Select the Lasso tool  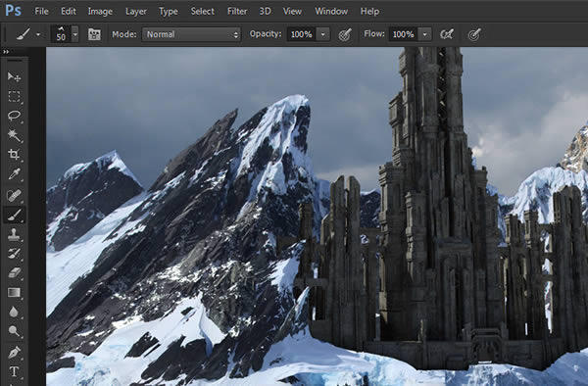click(14, 116)
